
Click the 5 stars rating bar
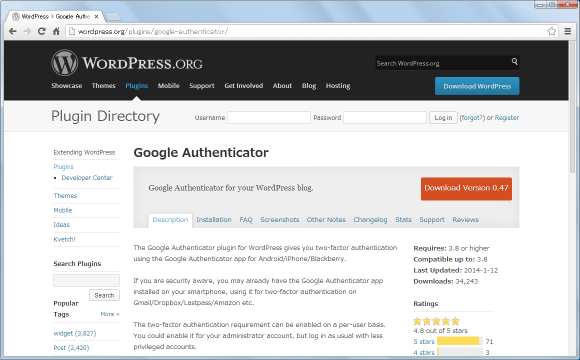[x=460, y=341]
